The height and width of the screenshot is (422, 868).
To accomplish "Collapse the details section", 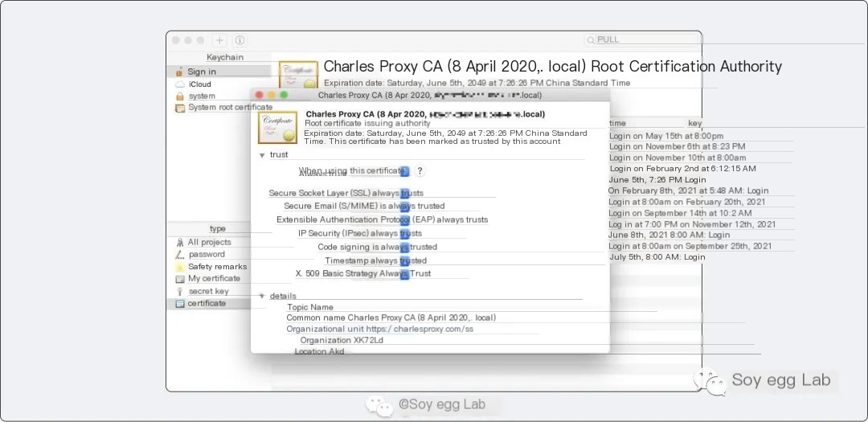I will tap(262, 297).
